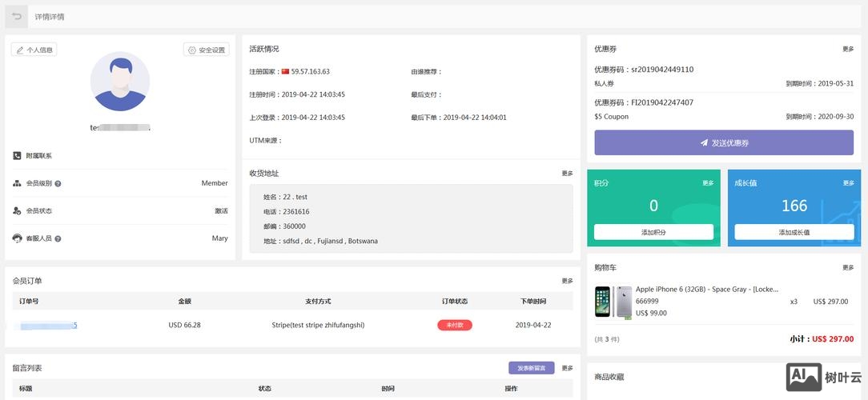Click the 发表新留言 button
868x400 pixels.
pyautogui.click(x=532, y=368)
